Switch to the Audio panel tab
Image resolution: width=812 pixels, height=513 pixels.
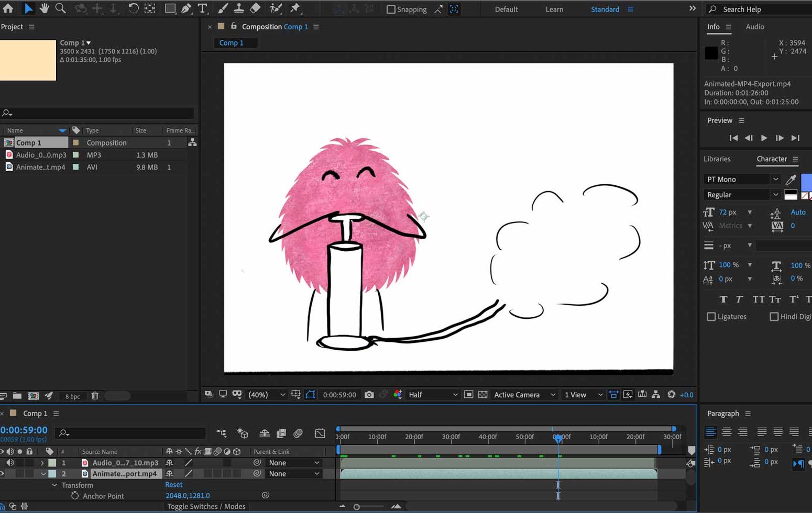click(755, 27)
